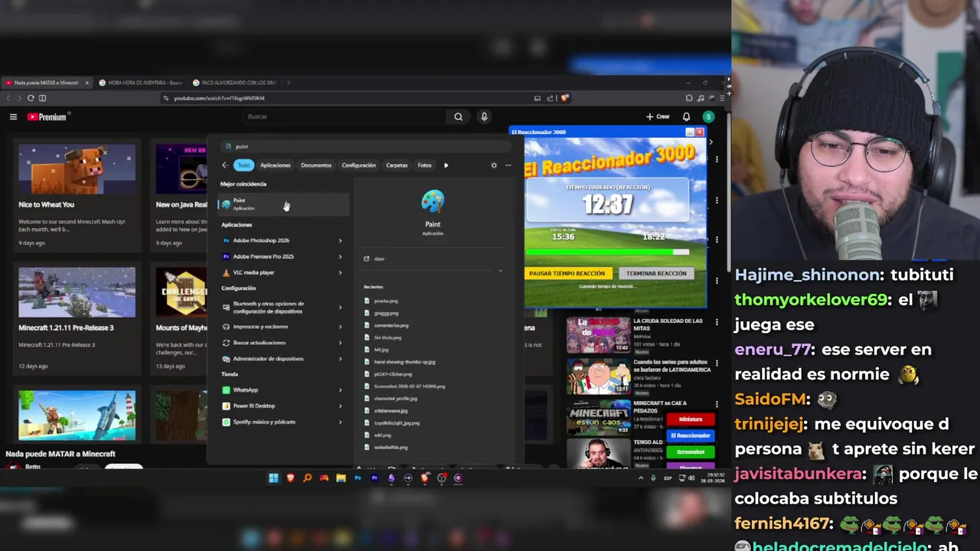
Task: Expand Impresoras y escáneres result chevron
Action: pyautogui.click(x=341, y=327)
